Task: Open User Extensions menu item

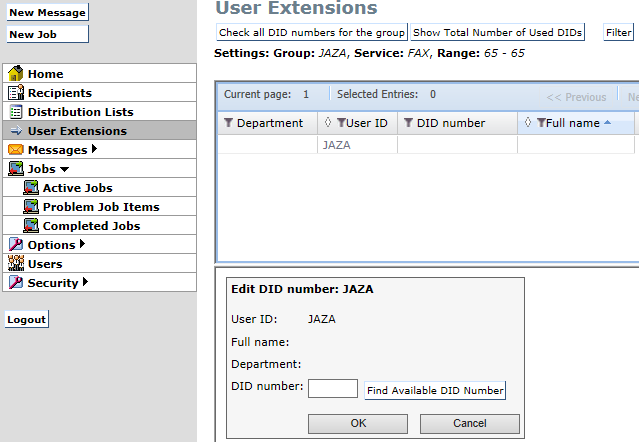Action: pyautogui.click(x=77, y=131)
